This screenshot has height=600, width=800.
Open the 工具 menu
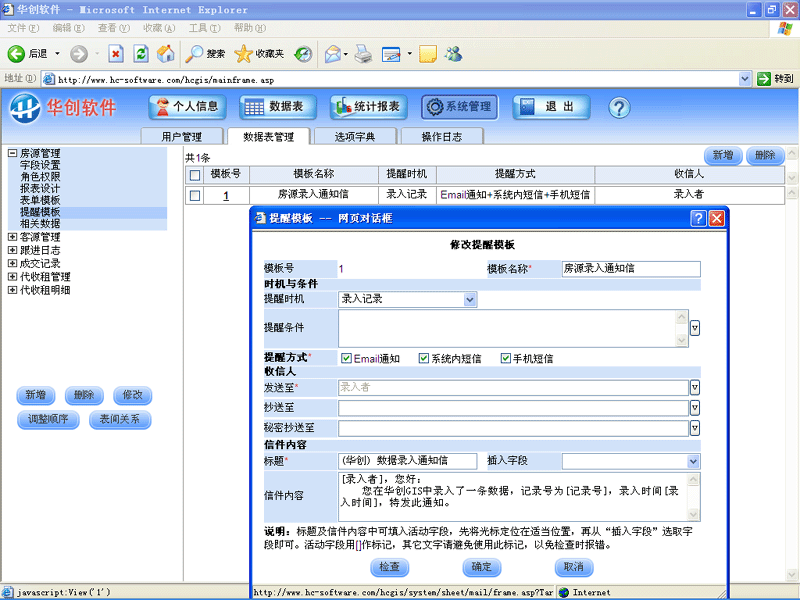[205, 28]
